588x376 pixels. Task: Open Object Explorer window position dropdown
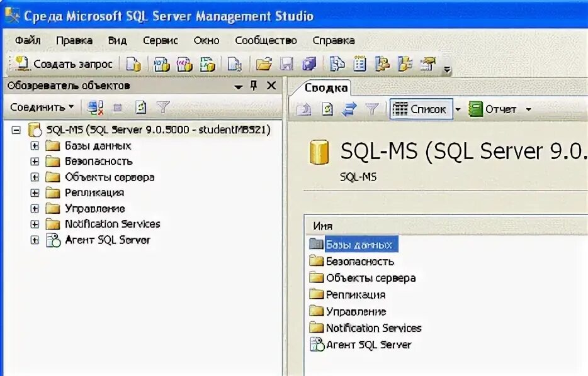[x=238, y=87]
